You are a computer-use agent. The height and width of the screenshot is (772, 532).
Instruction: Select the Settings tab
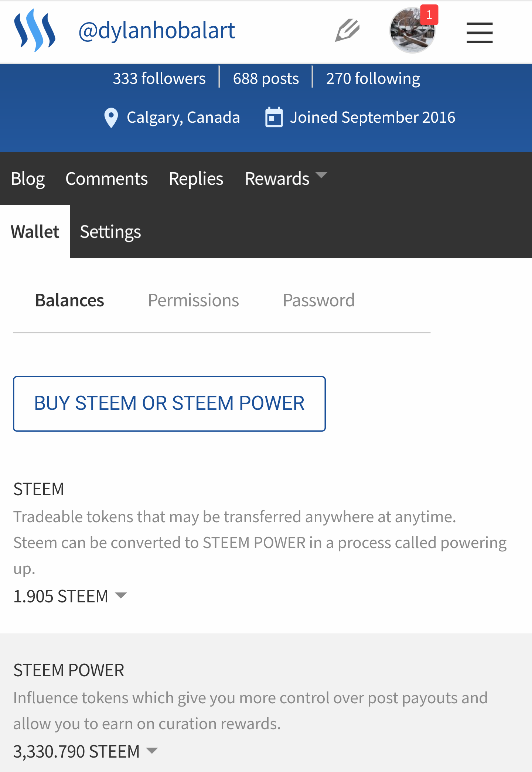coord(110,232)
